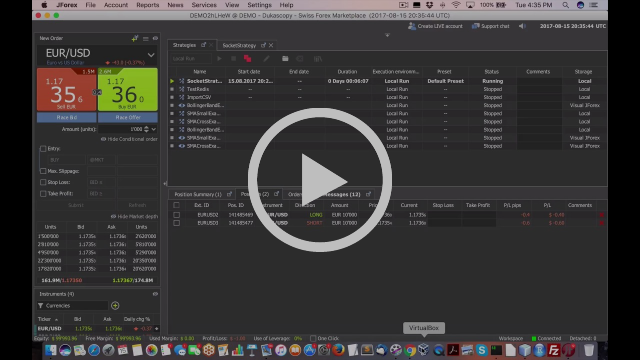Undock the Position Summary tab
The height and width of the screenshot is (360, 640).
tap(229, 194)
